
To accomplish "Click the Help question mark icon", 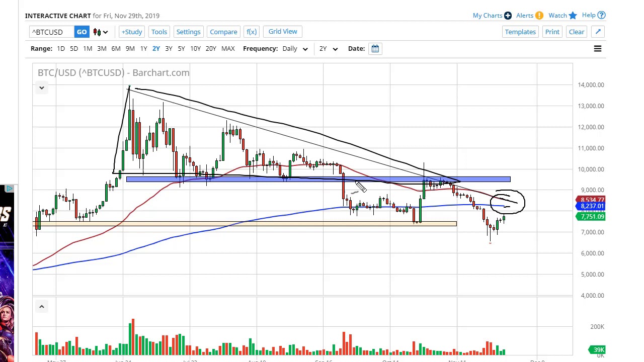I will point(602,16).
